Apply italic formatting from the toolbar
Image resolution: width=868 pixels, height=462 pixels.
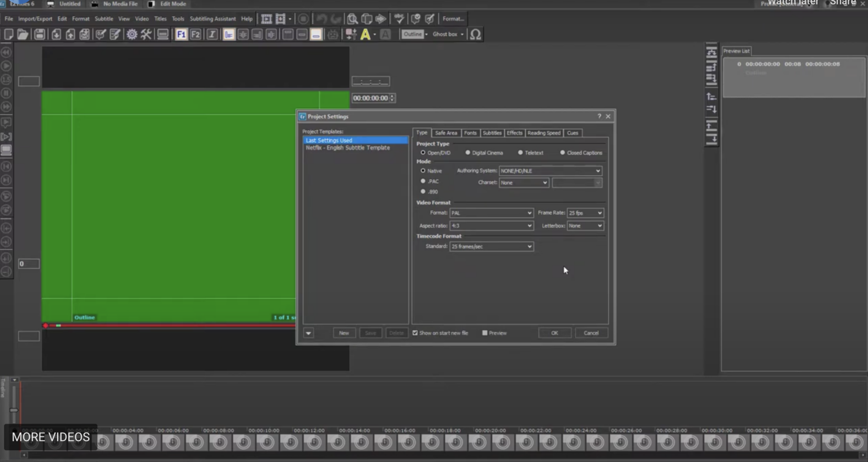coord(211,34)
